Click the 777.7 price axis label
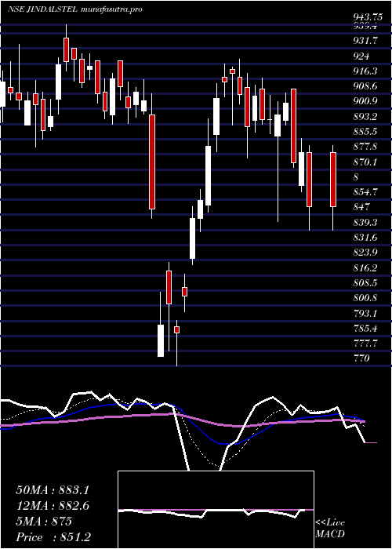 366,344
